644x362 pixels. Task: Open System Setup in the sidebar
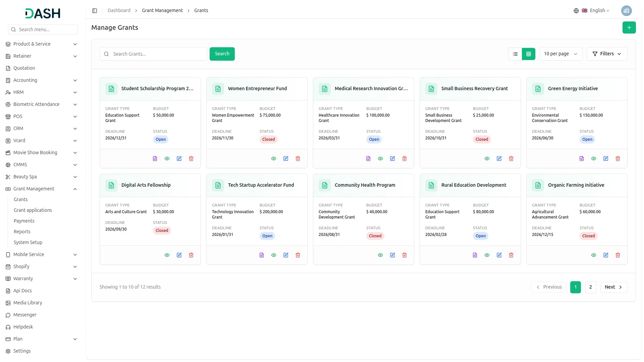click(x=28, y=242)
